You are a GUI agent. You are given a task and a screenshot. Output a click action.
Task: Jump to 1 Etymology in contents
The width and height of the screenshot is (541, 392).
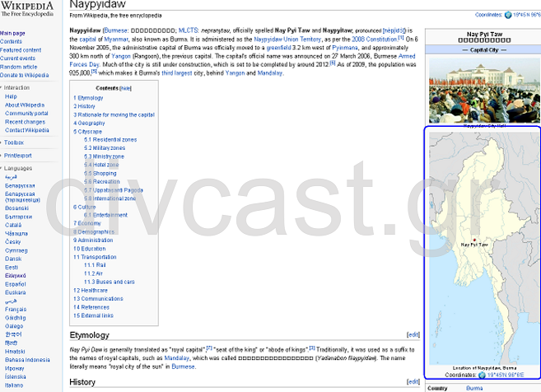88,98
